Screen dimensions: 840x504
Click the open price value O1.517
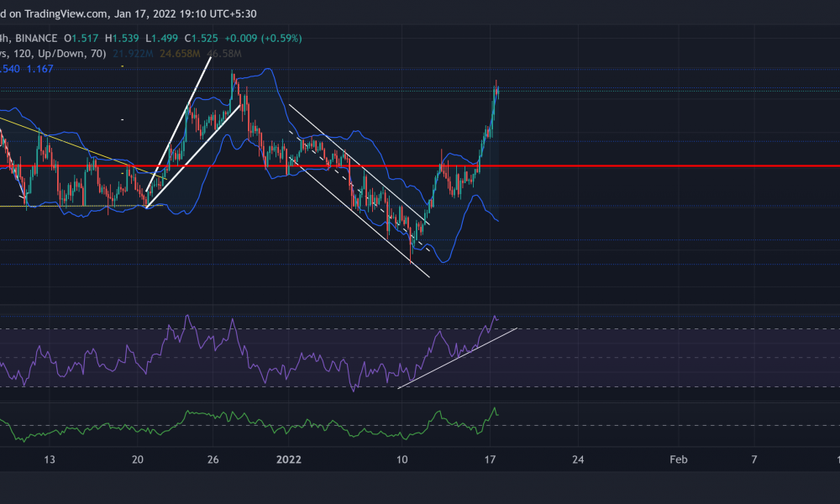(x=81, y=39)
